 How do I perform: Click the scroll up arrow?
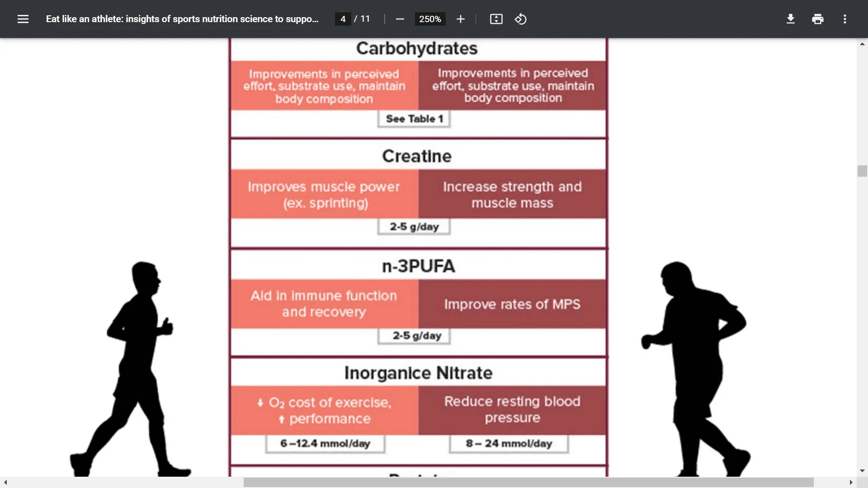862,44
